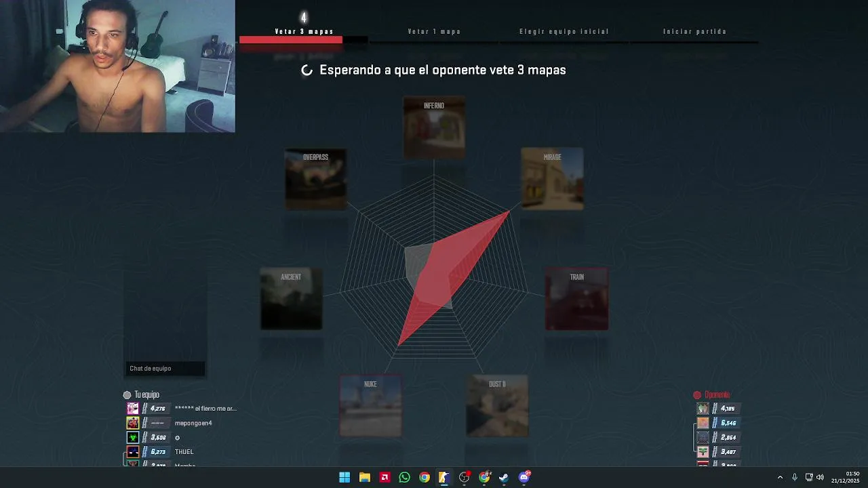Click the red 'Oponente' header label
The height and width of the screenshot is (488, 868).
(717, 394)
